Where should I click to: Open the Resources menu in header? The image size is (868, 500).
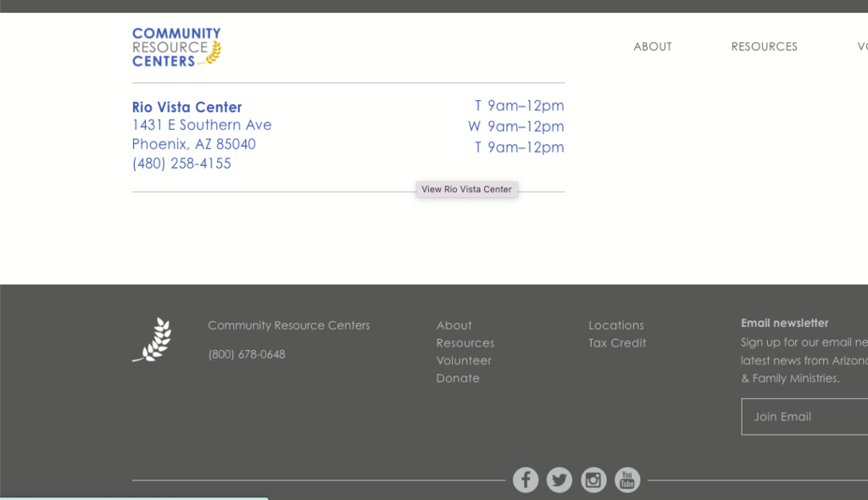click(x=764, y=47)
